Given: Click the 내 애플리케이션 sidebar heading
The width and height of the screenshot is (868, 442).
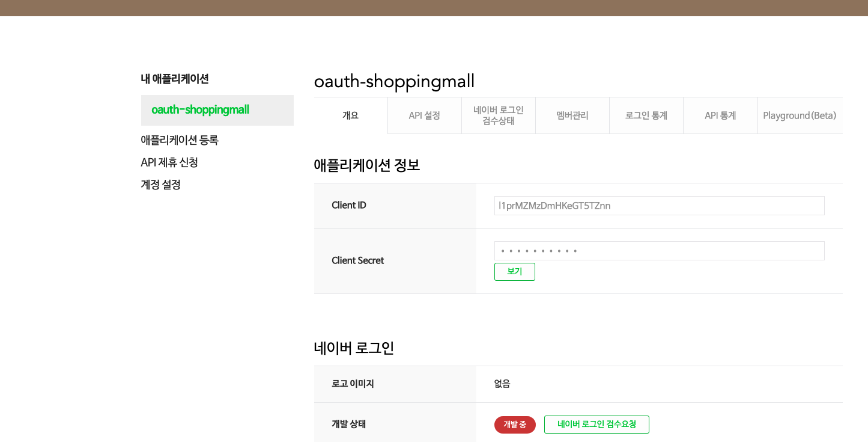Looking at the screenshot, I should tap(175, 79).
